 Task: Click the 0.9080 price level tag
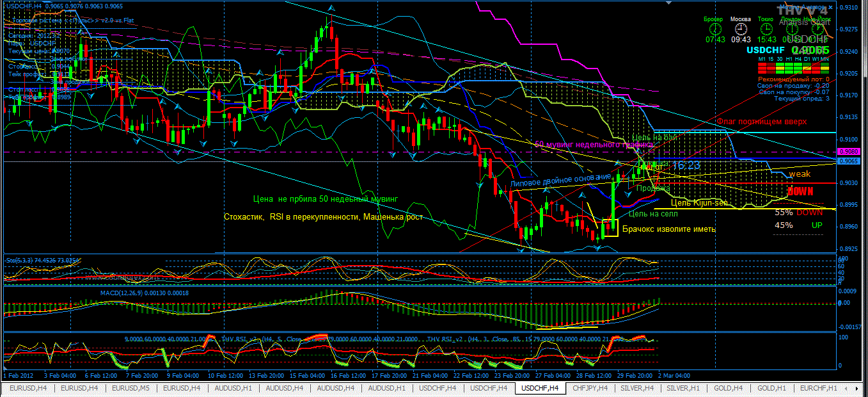tap(849, 152)
